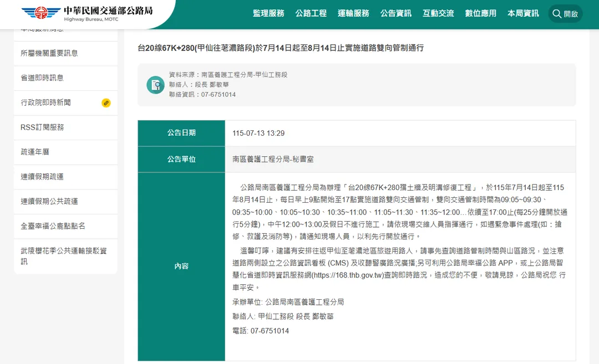Screen dimensions: 599x364
Task: Click 承辦單位: 公路局南區養護工程分局 line
Action: (288, 302)
